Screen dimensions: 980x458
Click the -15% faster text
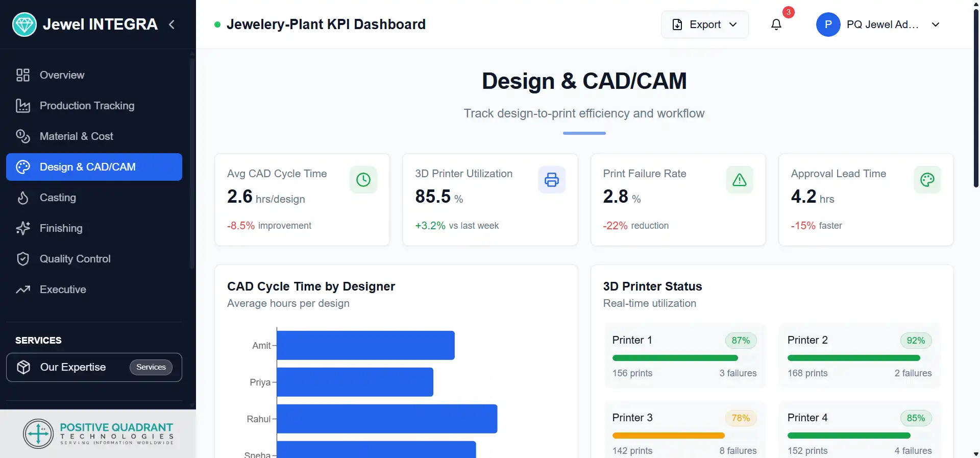[816, 226]
